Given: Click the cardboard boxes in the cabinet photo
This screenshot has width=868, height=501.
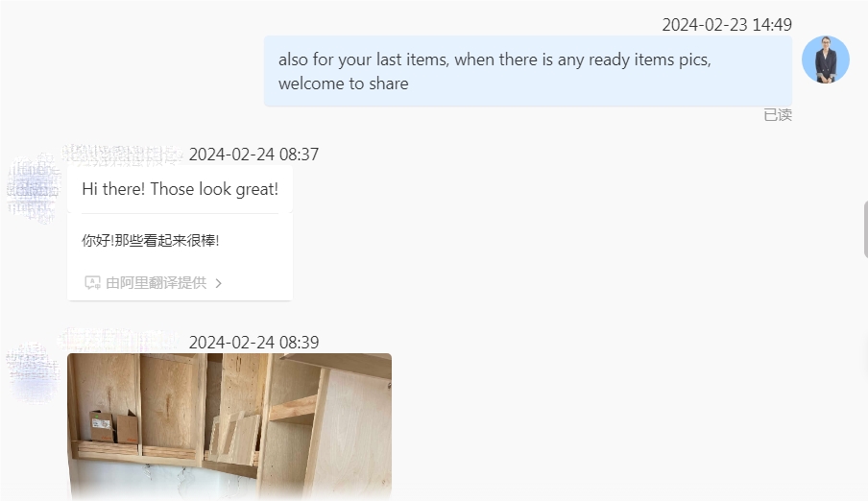Looking at the screenshot, I should pos(114,426).
